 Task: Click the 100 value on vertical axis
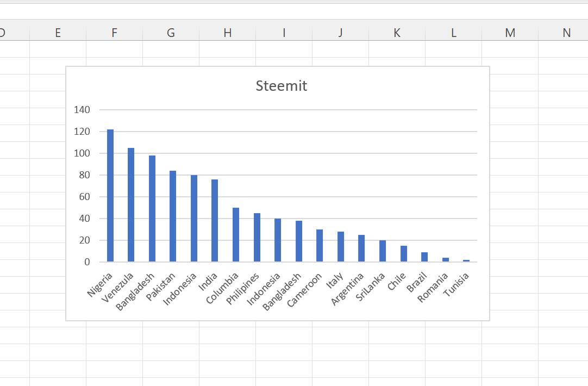[x=82, y=153]
